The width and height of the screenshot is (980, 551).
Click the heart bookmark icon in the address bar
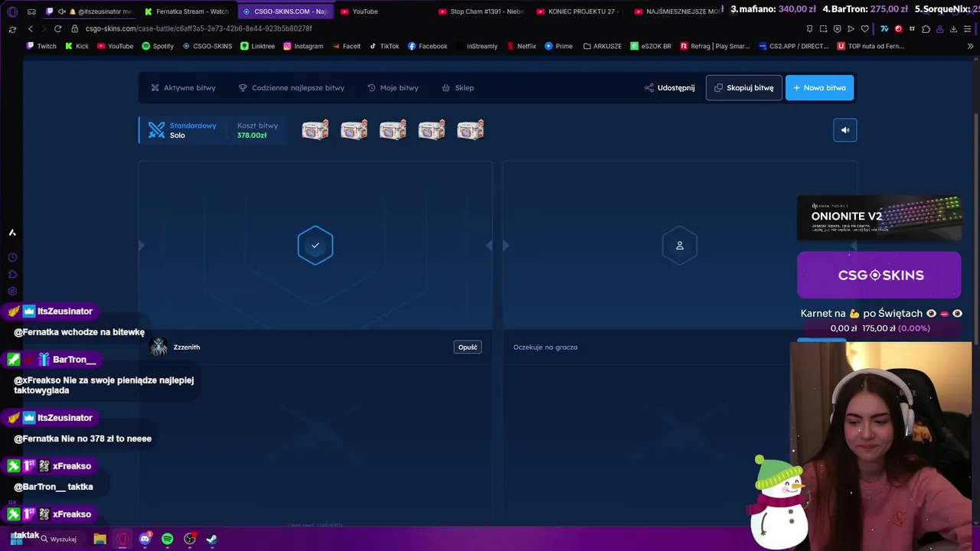click(x=864, y=28)
